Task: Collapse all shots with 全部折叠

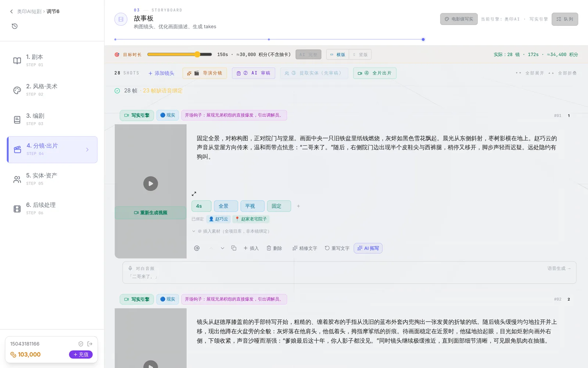Action: (562, 73)
